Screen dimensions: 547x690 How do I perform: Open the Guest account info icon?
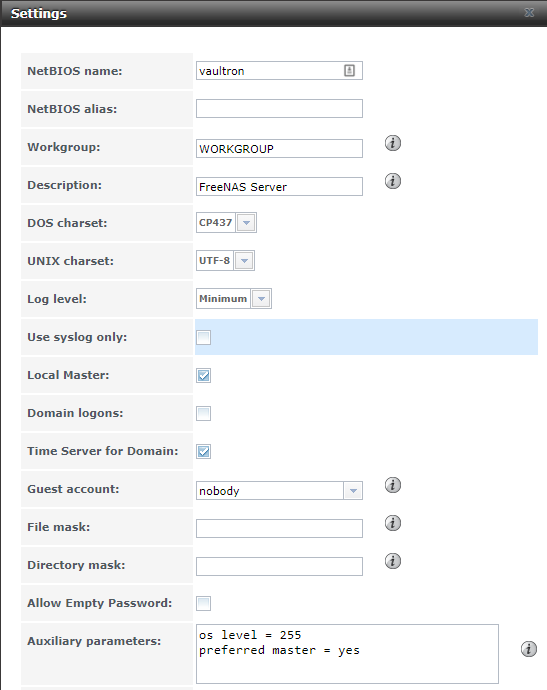(x=393, y=485)
